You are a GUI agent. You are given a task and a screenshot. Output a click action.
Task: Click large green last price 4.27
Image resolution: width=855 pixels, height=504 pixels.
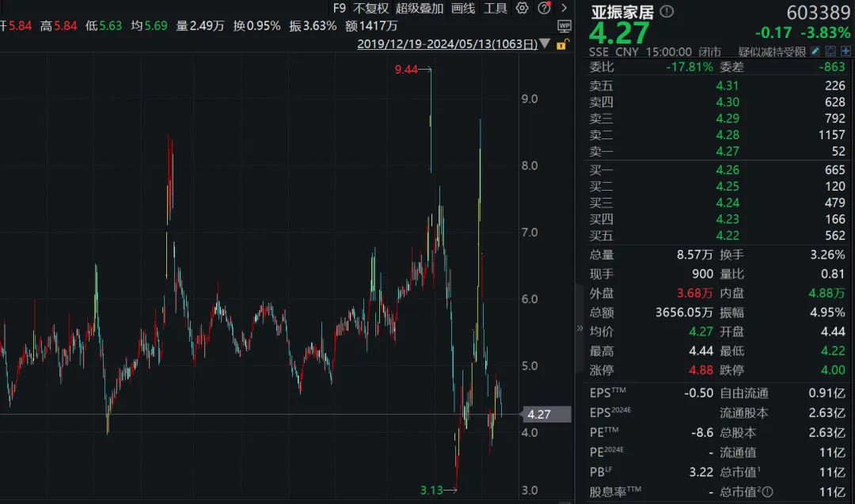point(619,34)
